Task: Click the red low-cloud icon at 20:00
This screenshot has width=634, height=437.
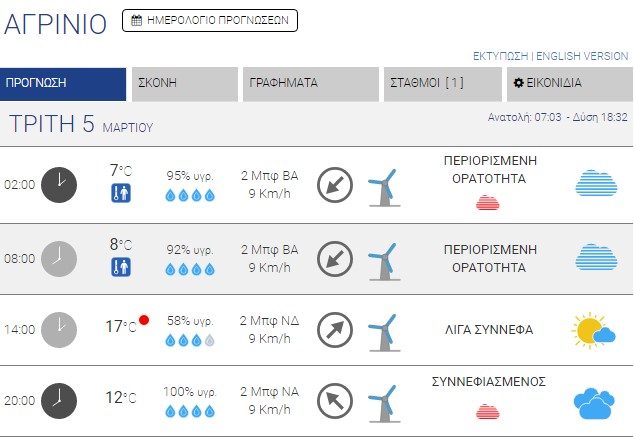Action: coord(487,410)
